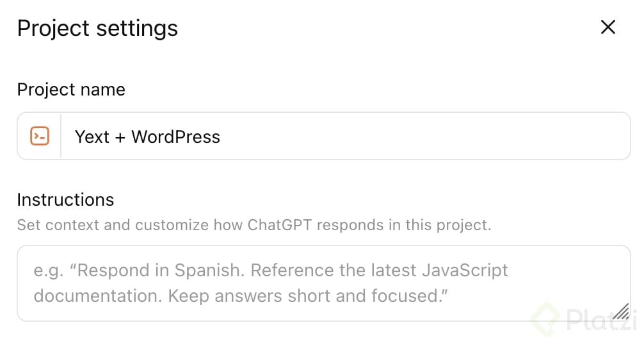Click the resize handle of the Instructions box

tap(620, 311)
